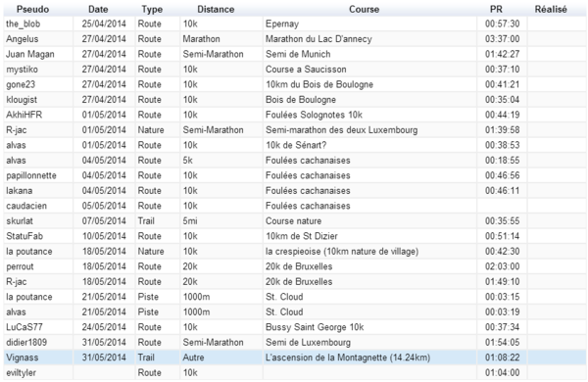This screenshot has height=382, width=588.
Task: Click the Distance column header
Action: 216,9
